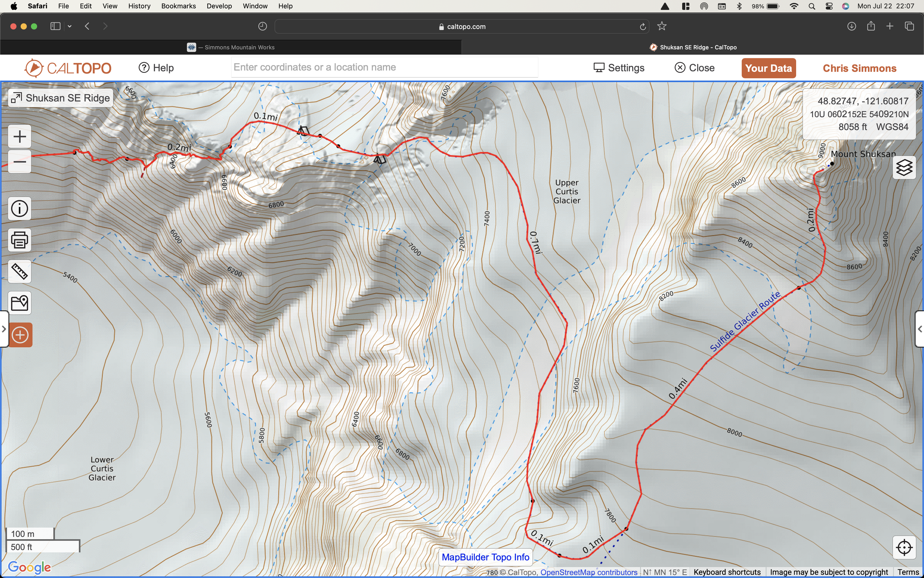
Task: Click the CalTopo logo
Action: 68,68
